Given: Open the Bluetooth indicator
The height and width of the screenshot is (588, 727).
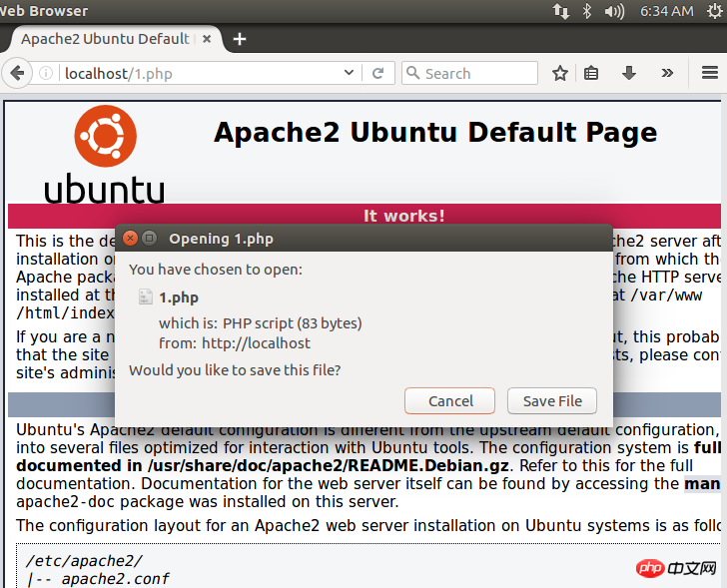Looking at the screenshot, I should point(587,11).
